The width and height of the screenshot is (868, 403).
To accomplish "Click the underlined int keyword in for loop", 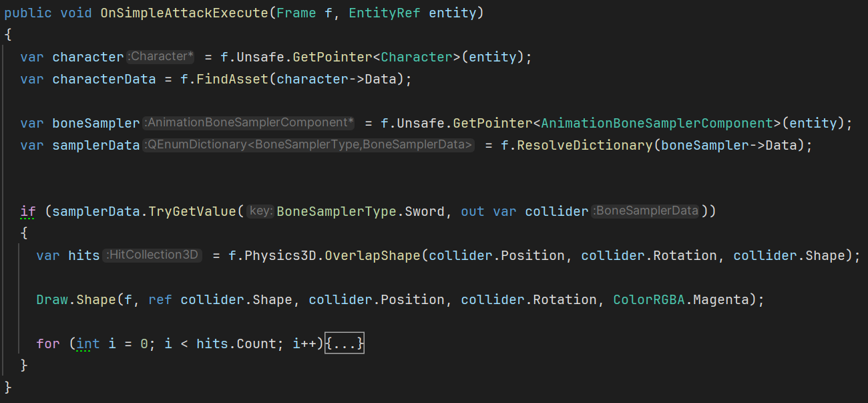I will tap(88, 344).
